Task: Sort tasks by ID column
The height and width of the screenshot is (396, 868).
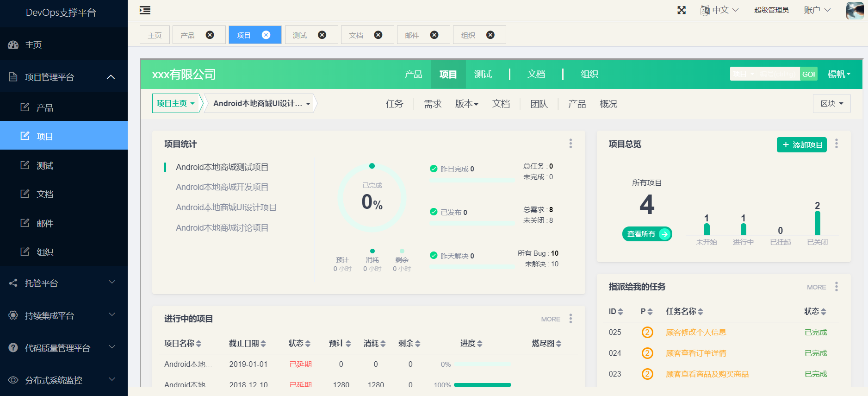Action: (x=616, y=312)
